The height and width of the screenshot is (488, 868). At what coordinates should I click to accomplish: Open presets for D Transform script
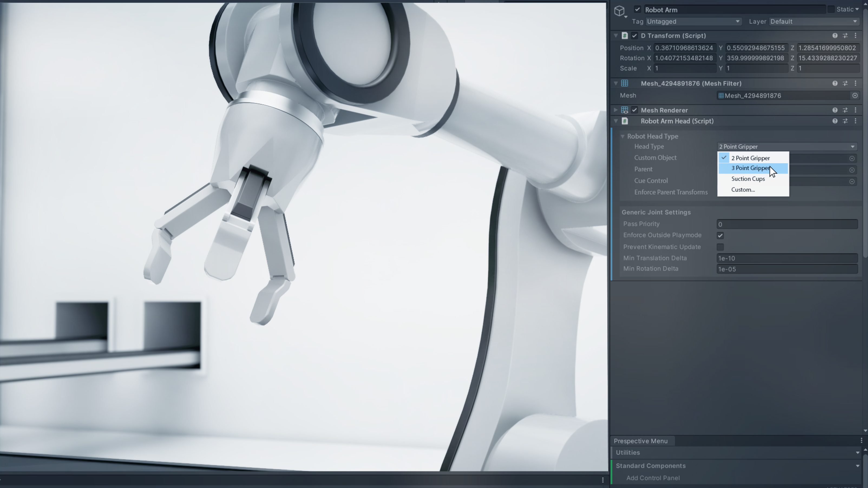point(845,36)
